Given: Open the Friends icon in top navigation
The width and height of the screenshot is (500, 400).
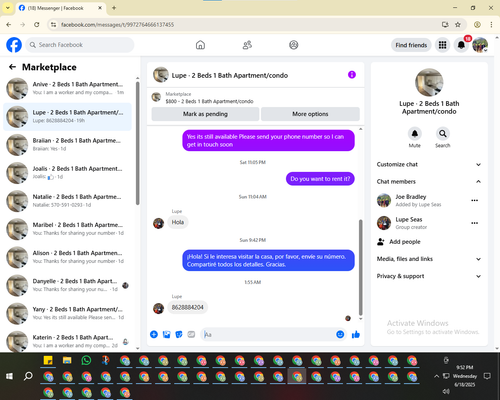Looking at the screenshot, I should [x=247, y=45].
